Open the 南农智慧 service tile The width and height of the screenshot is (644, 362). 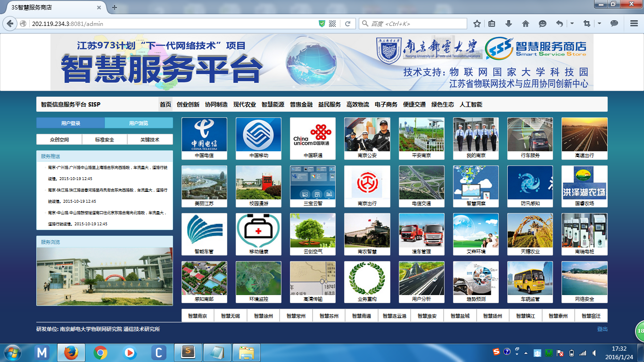click(367, 234)
